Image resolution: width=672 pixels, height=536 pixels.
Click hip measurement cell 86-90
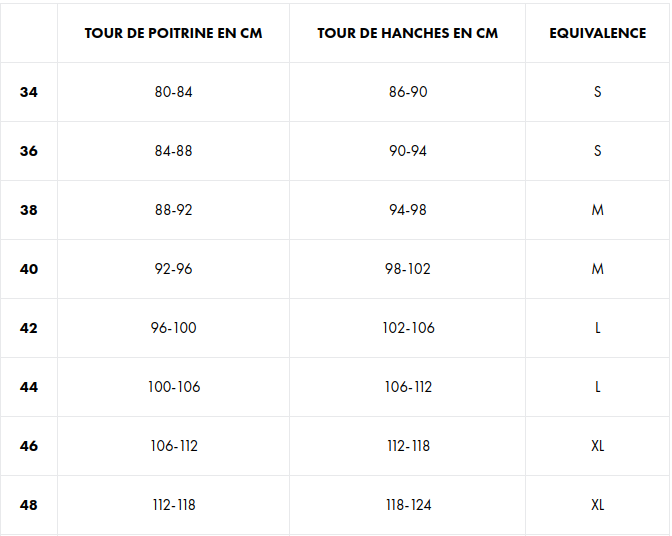click(408, 92)
